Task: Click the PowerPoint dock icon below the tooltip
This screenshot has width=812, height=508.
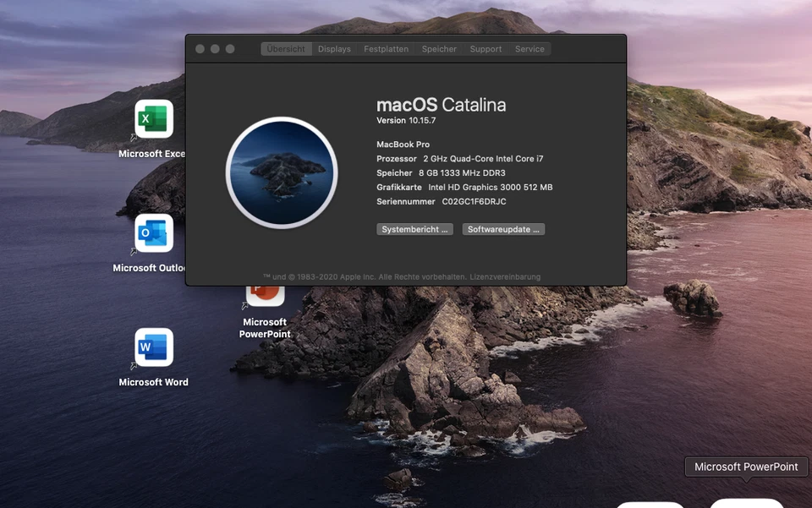Action: (746, 503)
